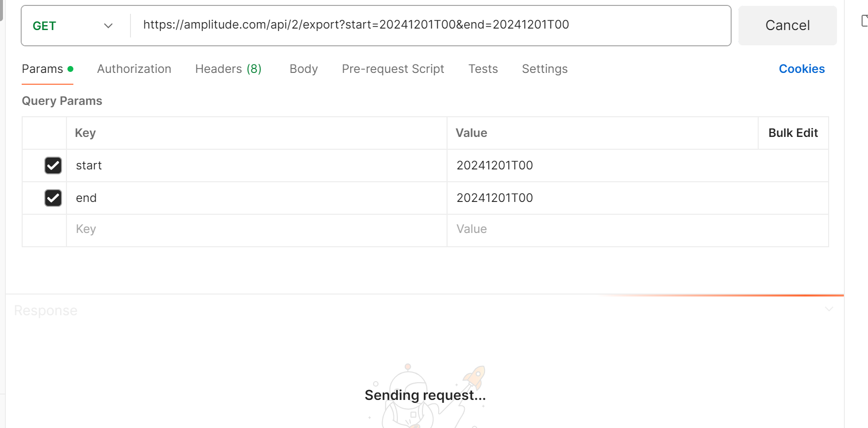The height and width of the screenshot is (428, 868).
Task: Uncheck the start parameter checkbox
Action: [53, 165]
